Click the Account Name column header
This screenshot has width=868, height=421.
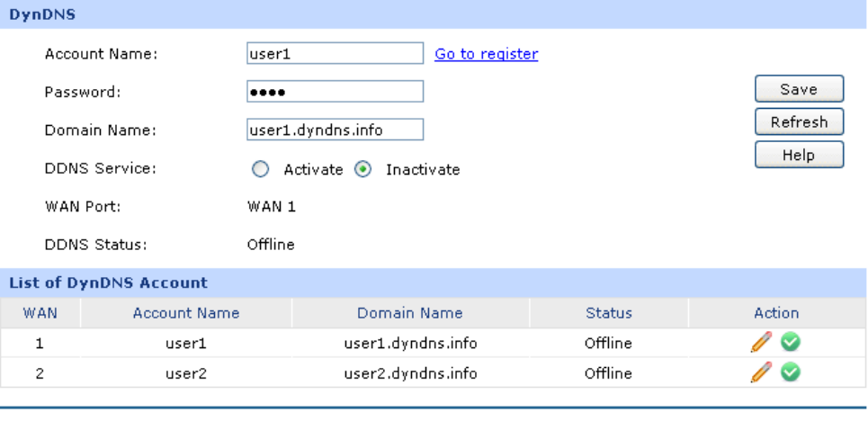pyautogui.click(x=186, y=313)
